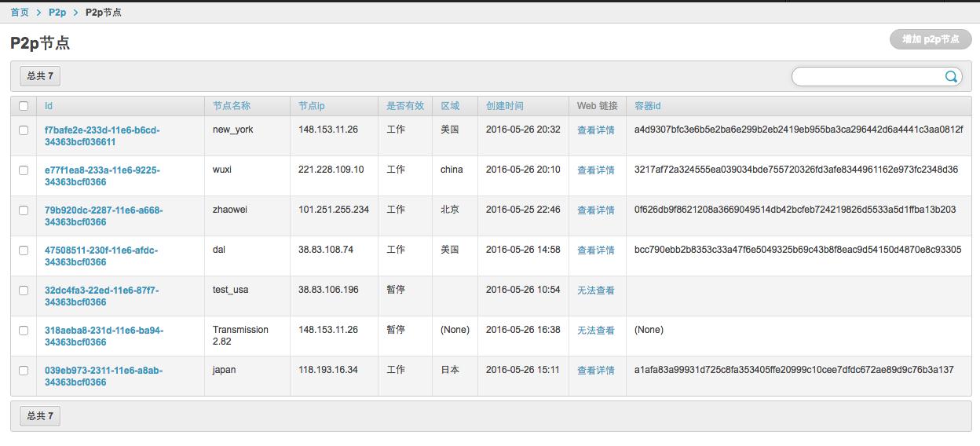Sort by 是否有效 column header
Screen dimensions: 980x446
pyautogui.click(x=405, y=106)
